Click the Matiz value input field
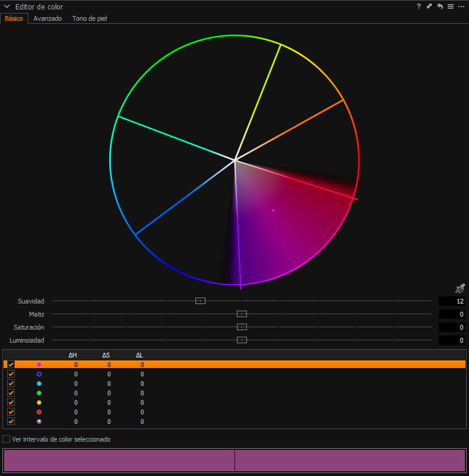 pyautogui.click(x=452, y=314)
